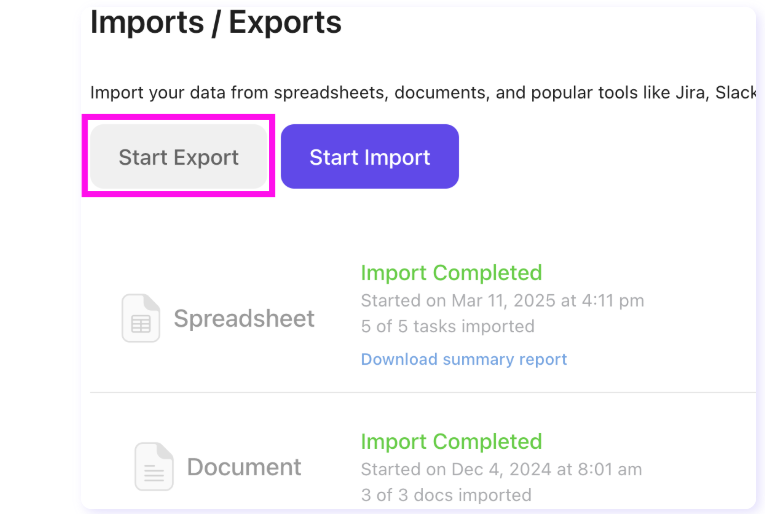Click the 5 of 5 tasks imported text

click(448, 326)
